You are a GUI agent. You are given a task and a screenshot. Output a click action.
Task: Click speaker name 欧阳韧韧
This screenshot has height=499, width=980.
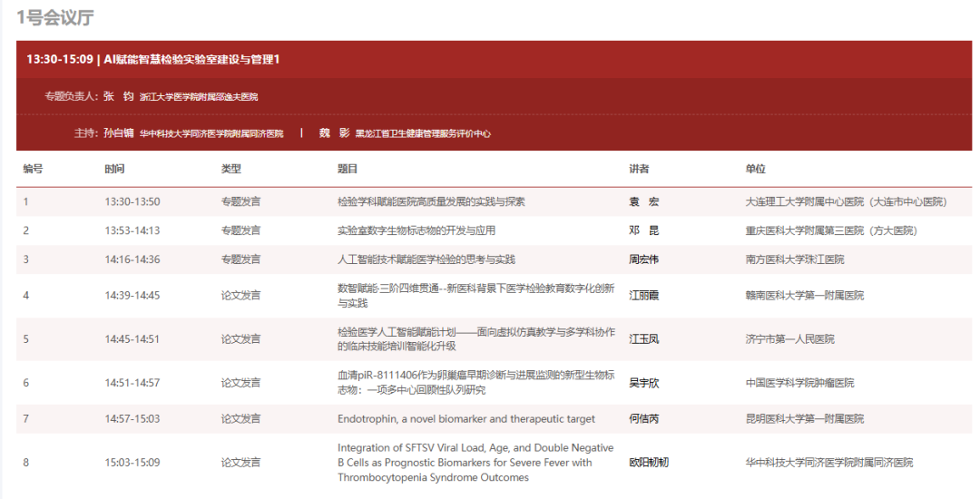[649, 463]
